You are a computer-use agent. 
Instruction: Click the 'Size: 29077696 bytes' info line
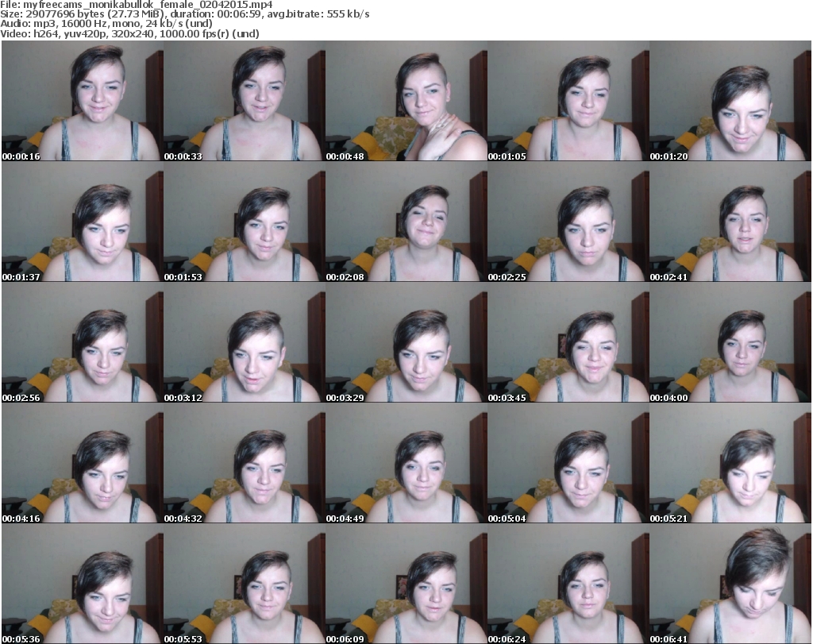click(184, 14)
